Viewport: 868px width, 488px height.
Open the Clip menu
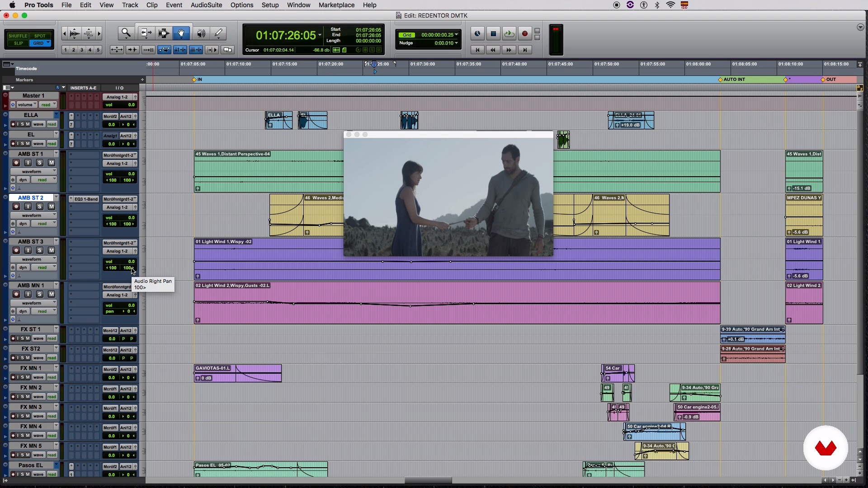click(152, 5)
